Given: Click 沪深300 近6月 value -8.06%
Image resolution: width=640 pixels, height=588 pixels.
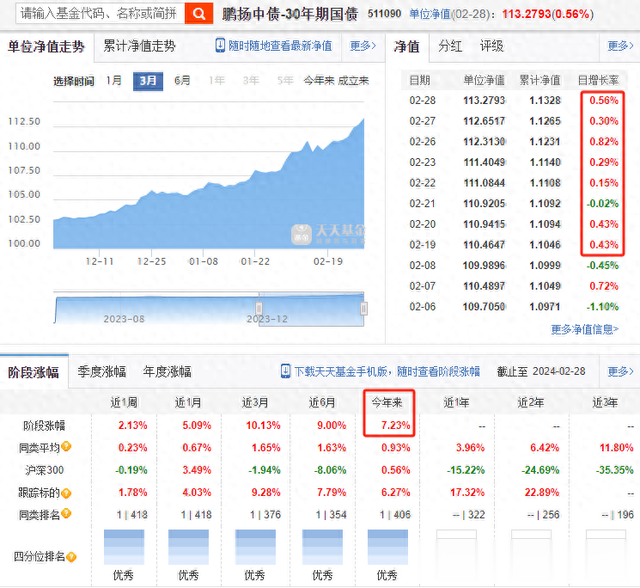Looking at the screenshot, I should [330, 470].
